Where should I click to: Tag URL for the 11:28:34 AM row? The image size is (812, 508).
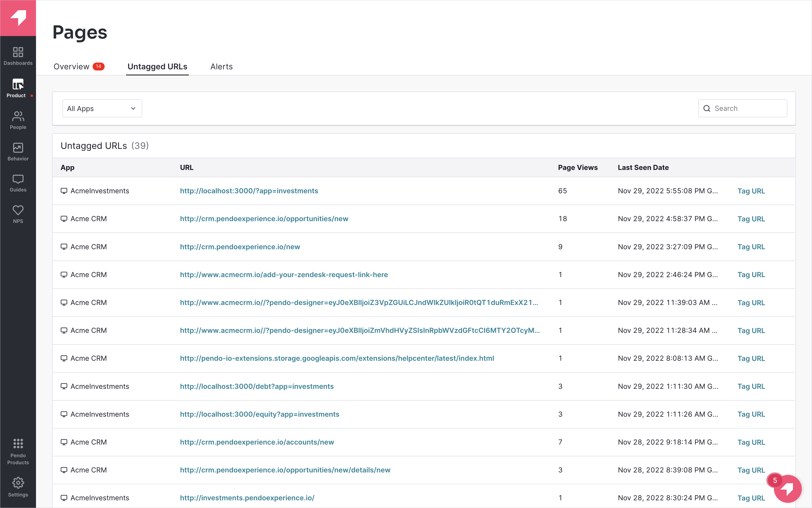tap(751, 331)
